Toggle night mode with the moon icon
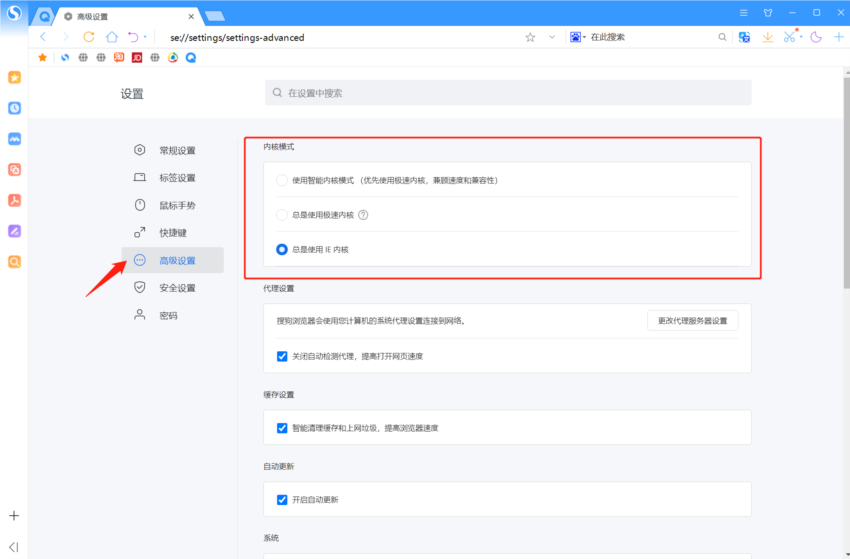Viewport: 850px width, 559px height. coord(816,37)
